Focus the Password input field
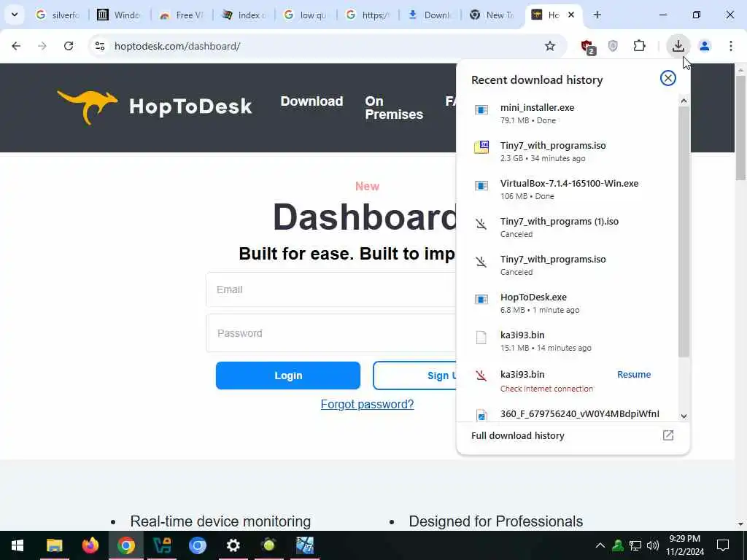 point(331,333)
